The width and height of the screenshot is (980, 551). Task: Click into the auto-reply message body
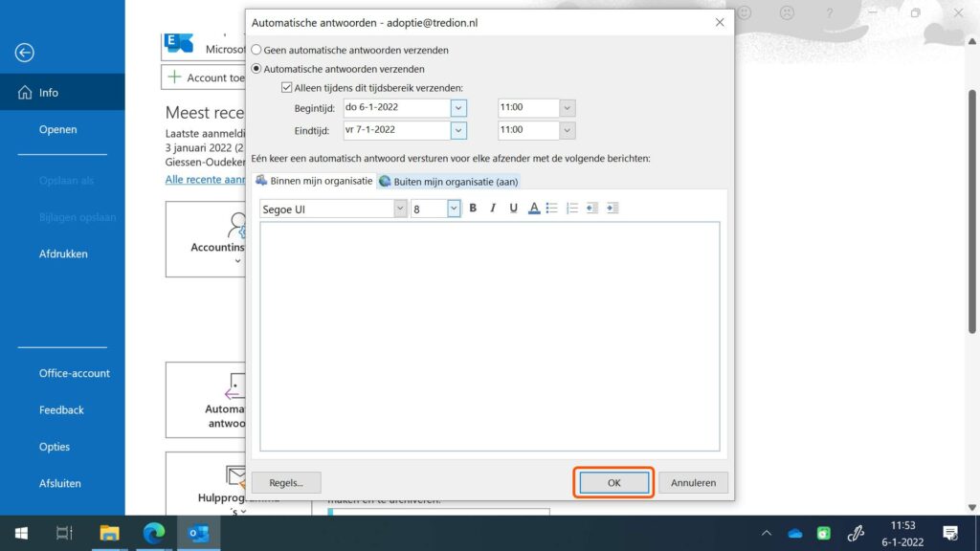pos(489,336)
